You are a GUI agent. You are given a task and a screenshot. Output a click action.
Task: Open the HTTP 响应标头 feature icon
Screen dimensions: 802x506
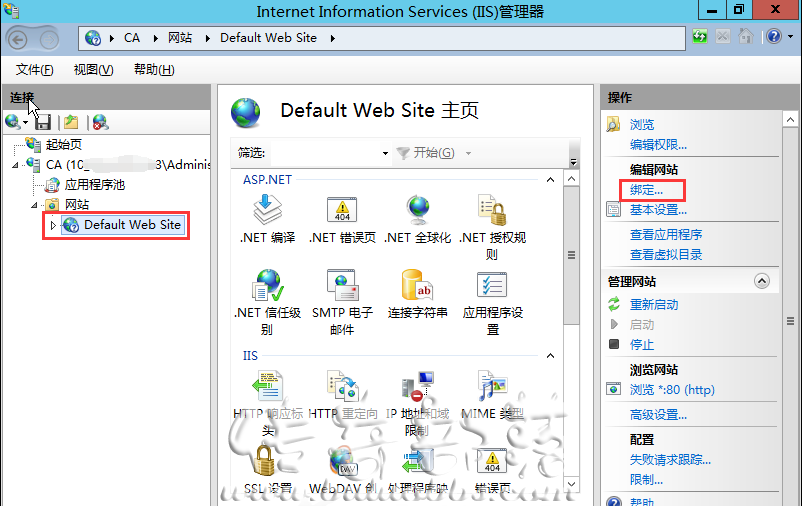pos(267,386)
